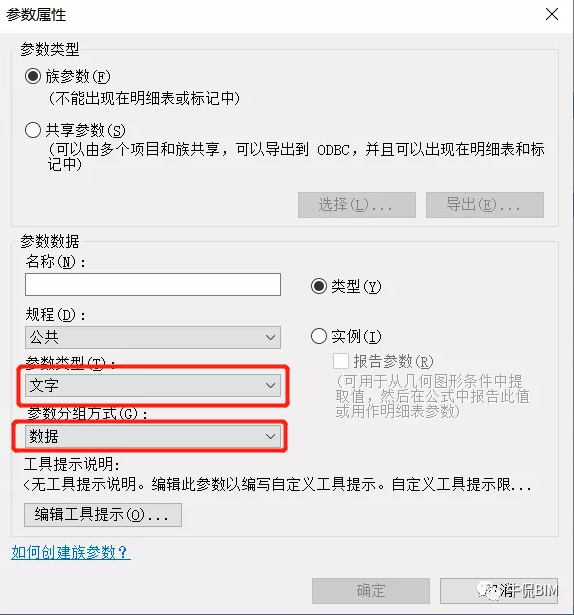Viewport: 574px width, 615px height.
Task: Confirm with the 确定 button
Action: pyautogui.click(x=371, y=591)
